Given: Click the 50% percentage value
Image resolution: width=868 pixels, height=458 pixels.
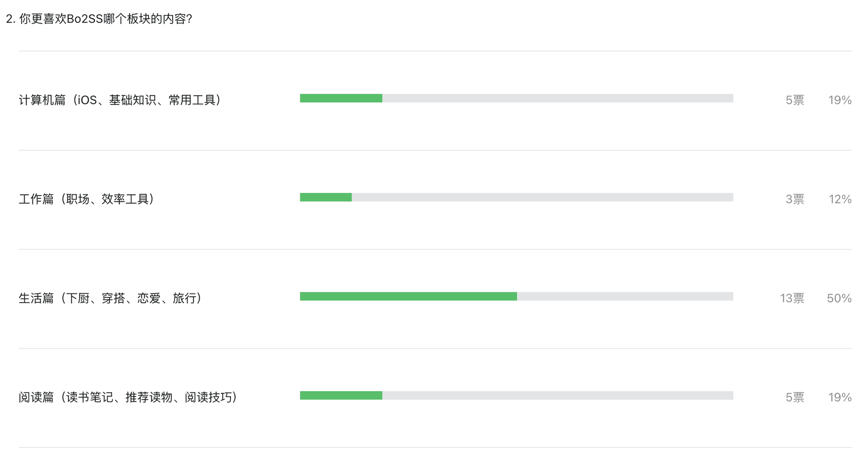Looking at the screenshot, I should point(839,298).
